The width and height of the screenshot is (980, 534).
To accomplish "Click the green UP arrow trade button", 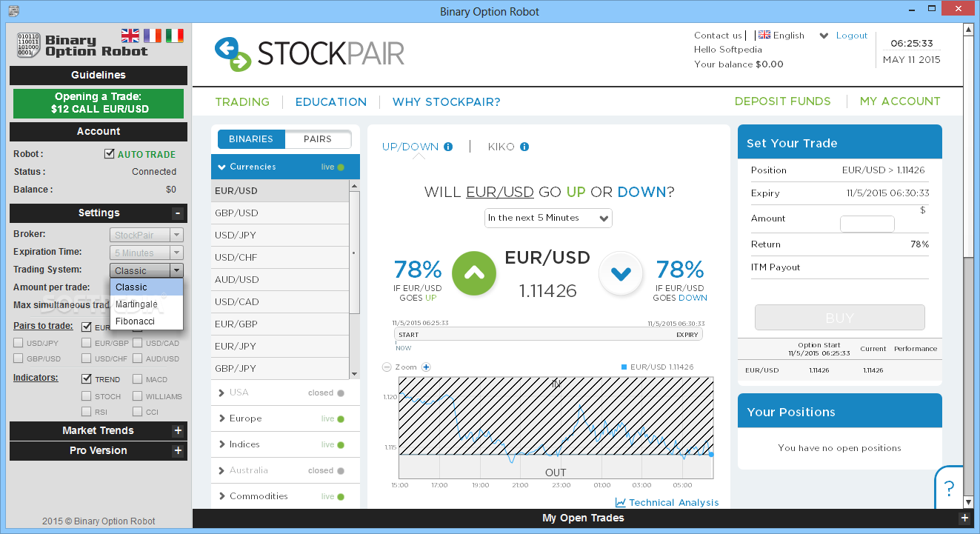I will [x=474, y=273].
